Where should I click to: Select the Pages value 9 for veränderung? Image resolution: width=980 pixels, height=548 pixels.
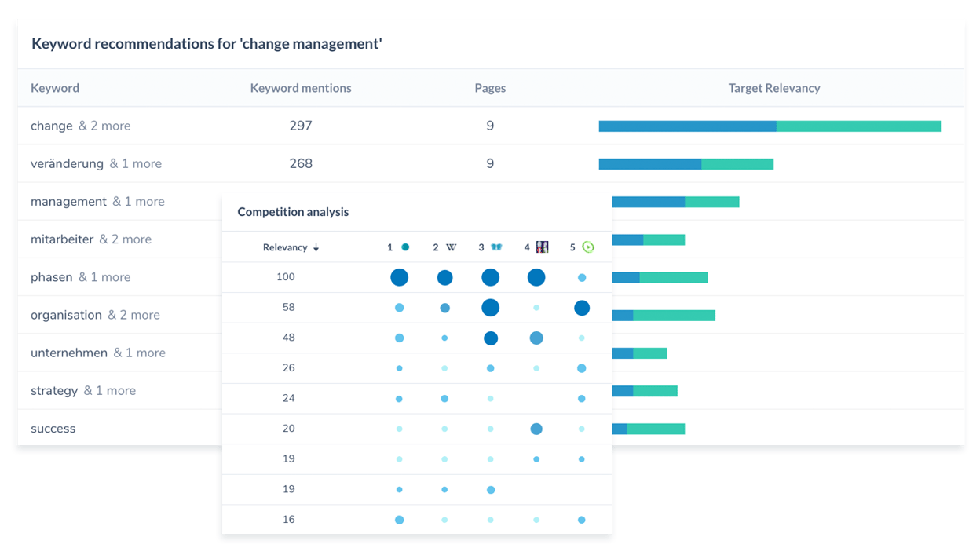click(x=490, y=163)
